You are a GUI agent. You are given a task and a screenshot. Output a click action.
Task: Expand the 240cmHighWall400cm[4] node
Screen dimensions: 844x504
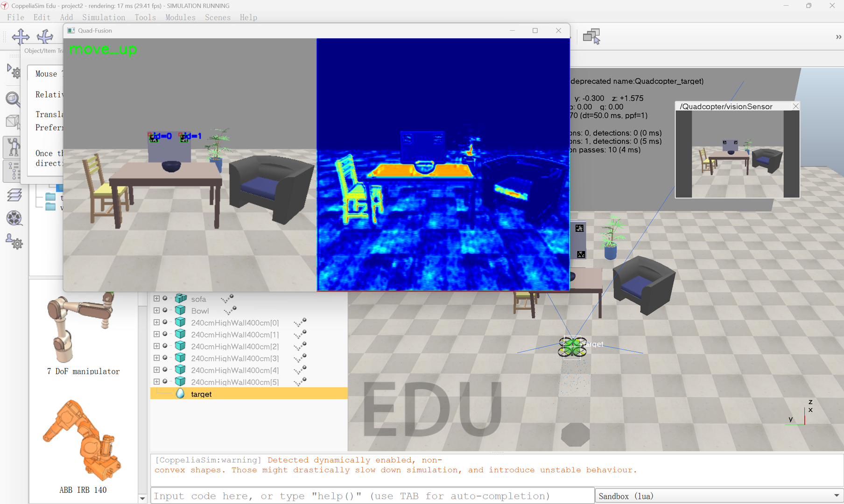pos(157,370)
